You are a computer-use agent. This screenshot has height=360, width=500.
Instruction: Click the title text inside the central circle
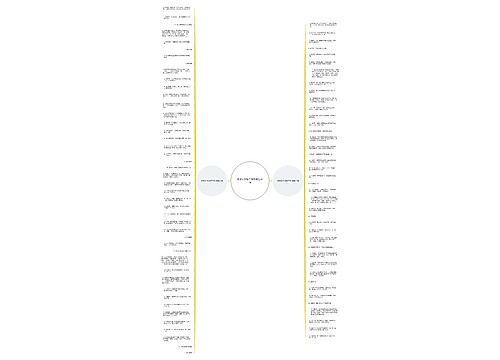tap(250, 181)
